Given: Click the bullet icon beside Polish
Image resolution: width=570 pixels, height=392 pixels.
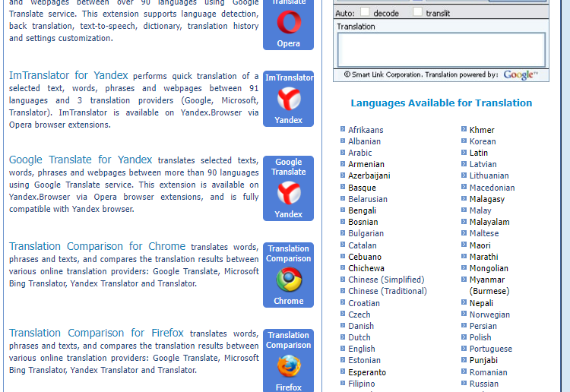Looking at the screenshot, I should tap(464, 337).
